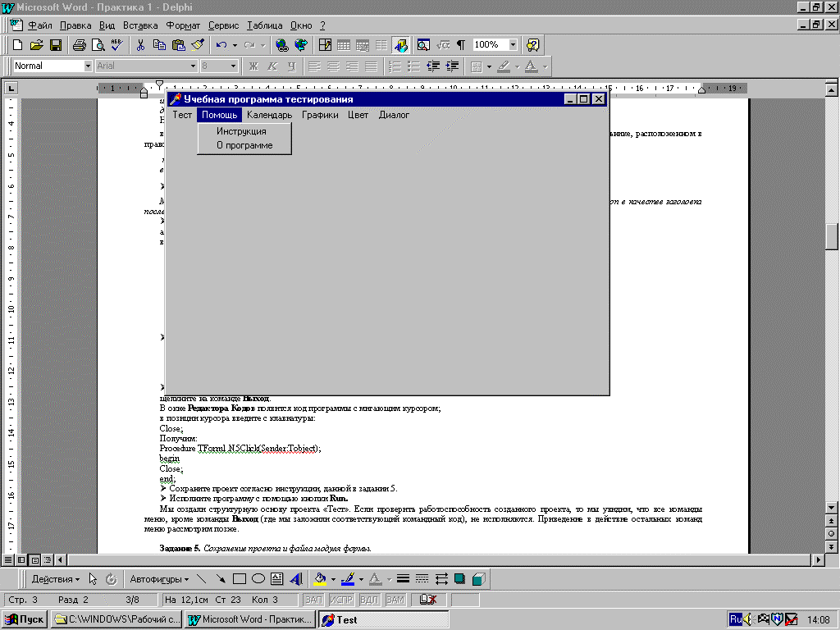This screenshot has width=840, height=630.
Task: Open the font size 8 dropdown
Action: (233, 66)
